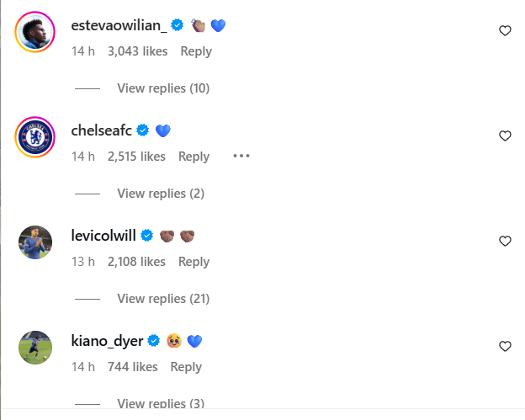
Task: Reply to the levicolwill comment
Action: pyautogui.click(x=194, y=262)
